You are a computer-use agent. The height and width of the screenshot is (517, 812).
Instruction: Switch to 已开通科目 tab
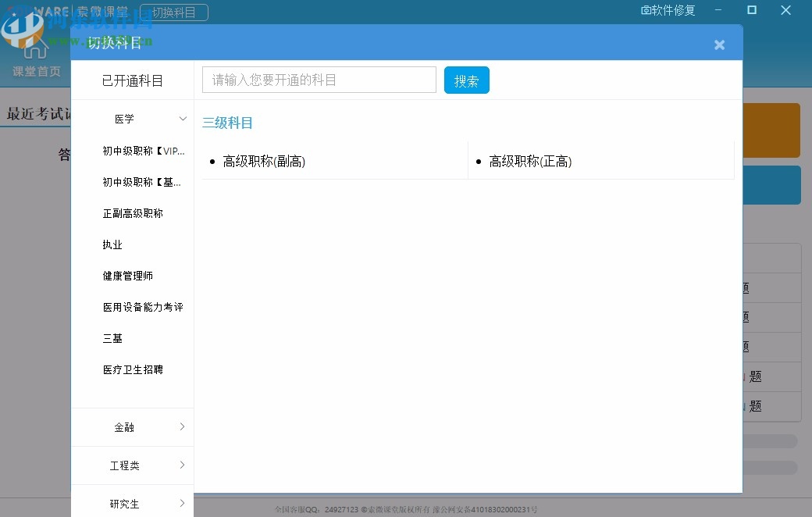tap(132, 80)
